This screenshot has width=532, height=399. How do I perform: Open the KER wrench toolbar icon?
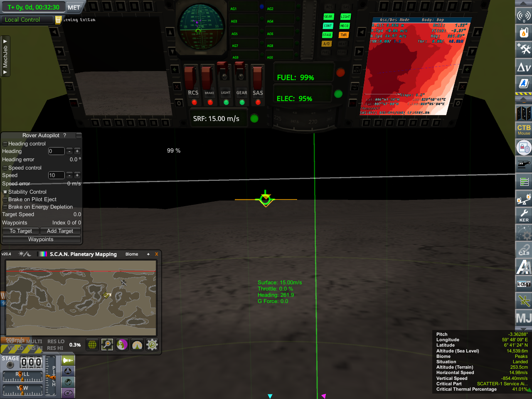(x=524, y=215)
